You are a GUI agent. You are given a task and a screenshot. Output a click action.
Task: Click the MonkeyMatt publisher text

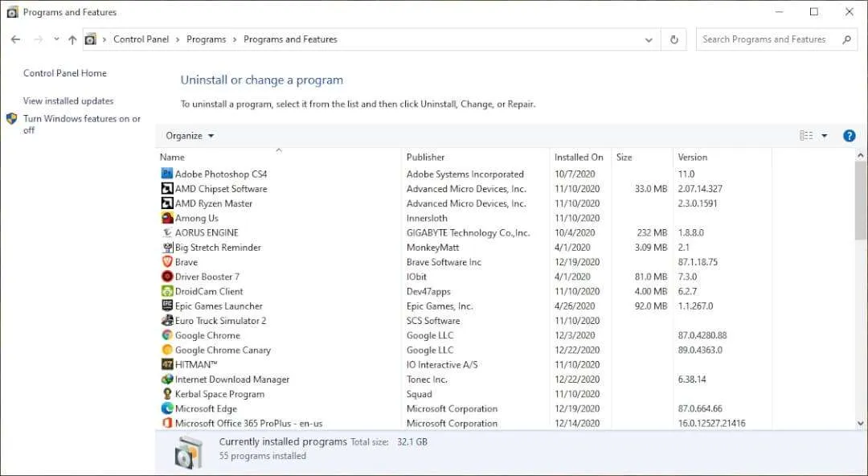tap(433, 247)
